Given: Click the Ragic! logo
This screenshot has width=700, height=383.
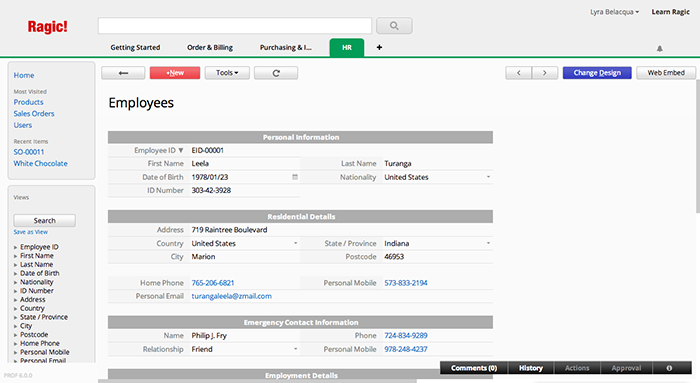Looking at the screenshot, I should (x=47, y=27).
